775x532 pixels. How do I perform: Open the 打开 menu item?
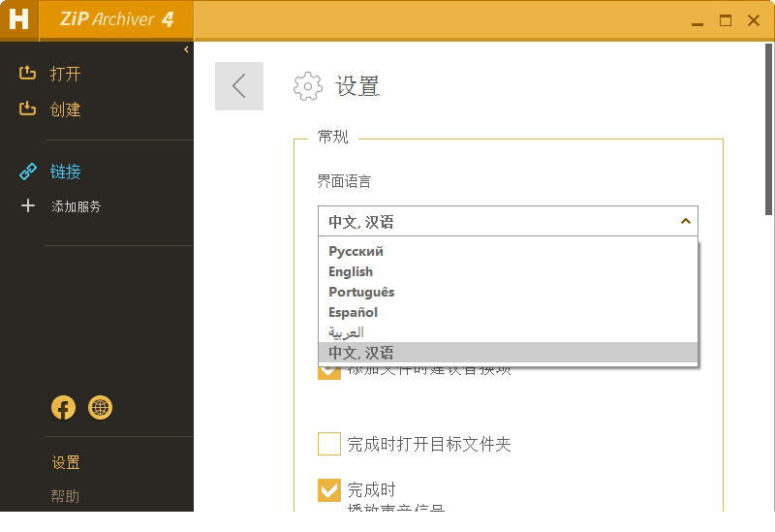[65, 75]
